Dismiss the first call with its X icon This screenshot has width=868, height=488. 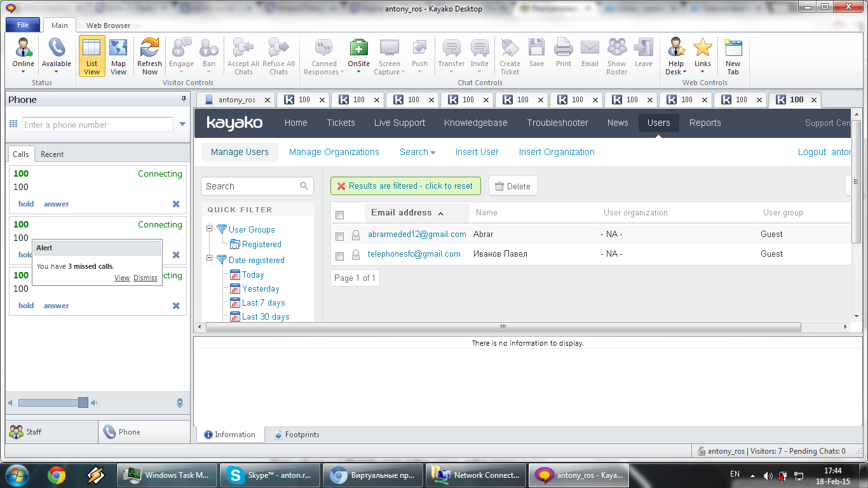(176, 204)
